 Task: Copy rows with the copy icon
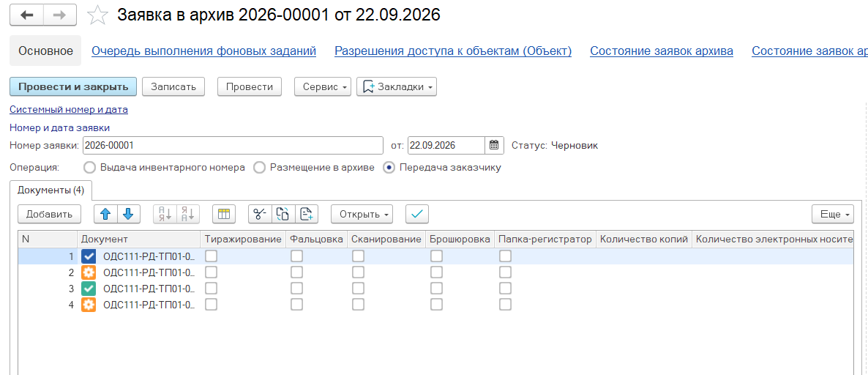pyautogui.click(x=283, y=214)
